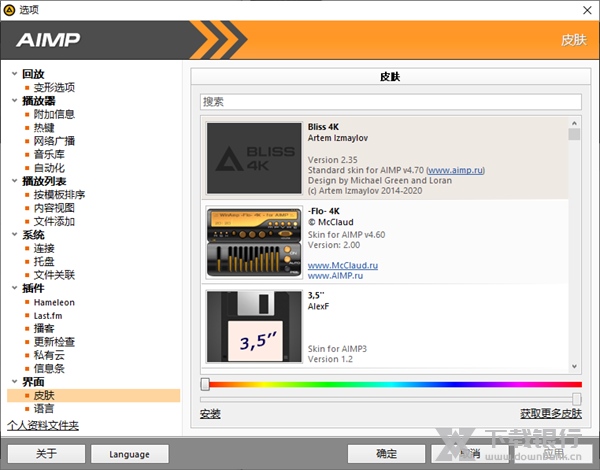
Task: Open the 音乐库 settings page
Action: click(48, 155)
